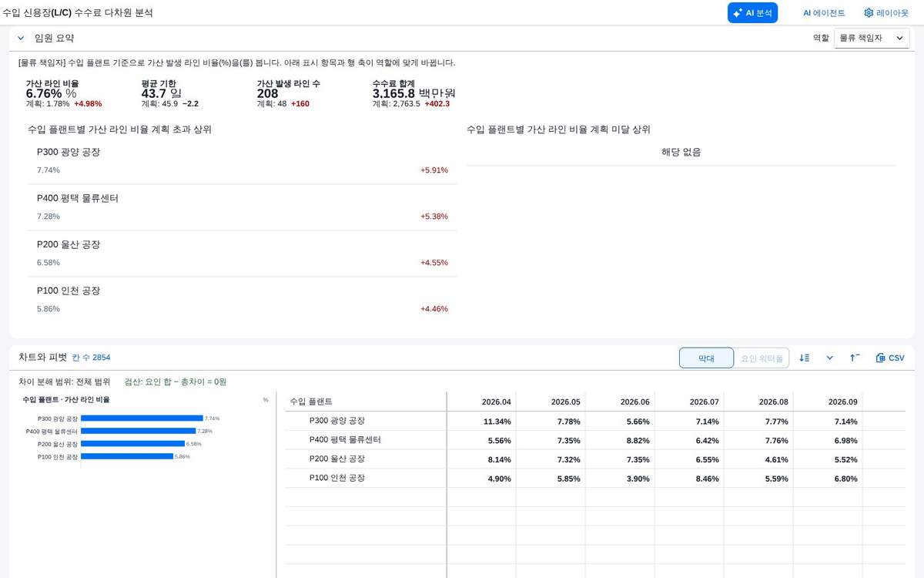Select P400 평택 물류센터 in summary list
Viewport: 924px width, 578px height.
(x=242, y=207)
